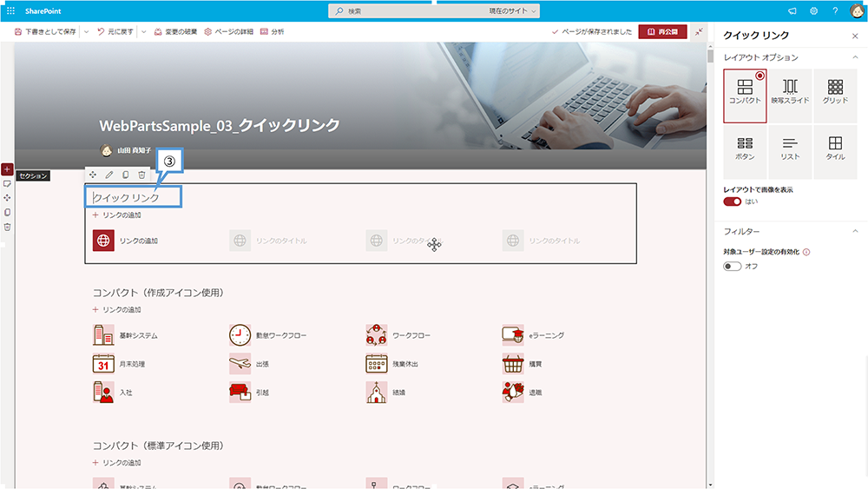Click リンクの追加 under コンパクト（作成アイコン使用）
The image size is (868, 489).
(x=117, y=309)
